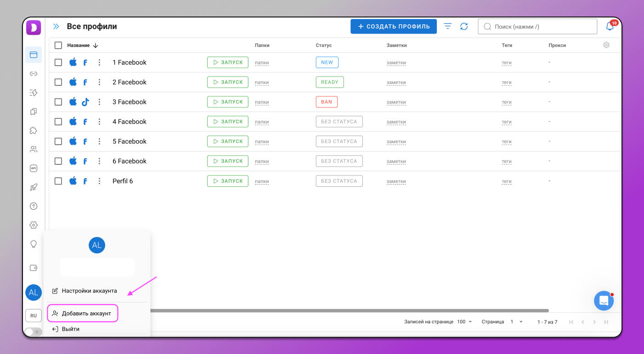Open the support chat bubble
This screenshot has width=644, height=354.
pyautogui.click(x=604, y=301)
